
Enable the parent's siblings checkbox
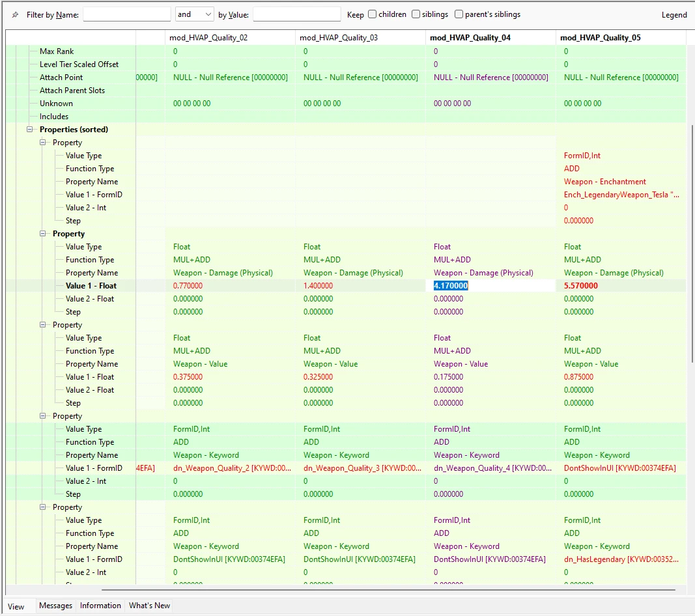459,14
